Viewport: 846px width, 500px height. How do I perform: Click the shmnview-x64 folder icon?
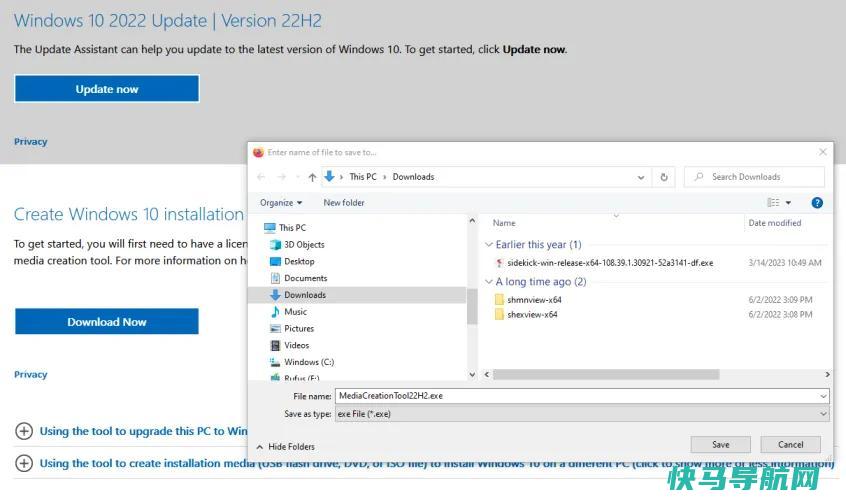pos(499,299)
